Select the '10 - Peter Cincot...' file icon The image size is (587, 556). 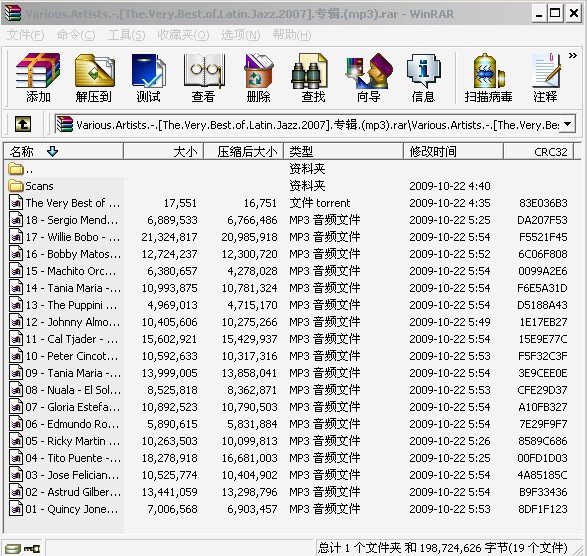(x=16, y=356)
